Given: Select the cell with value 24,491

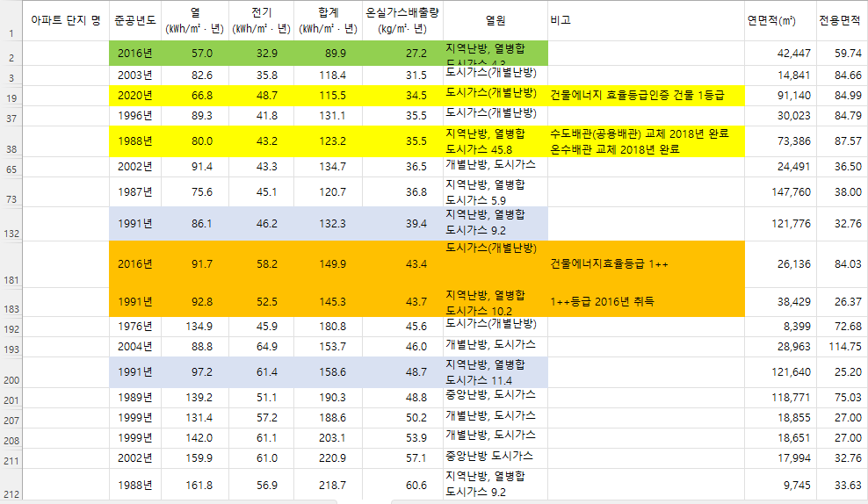Looking at the screenshot, I should [x=780, y=167].
